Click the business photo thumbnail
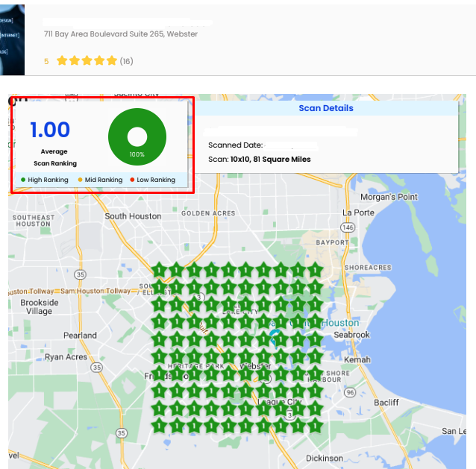 click(12, 40)
